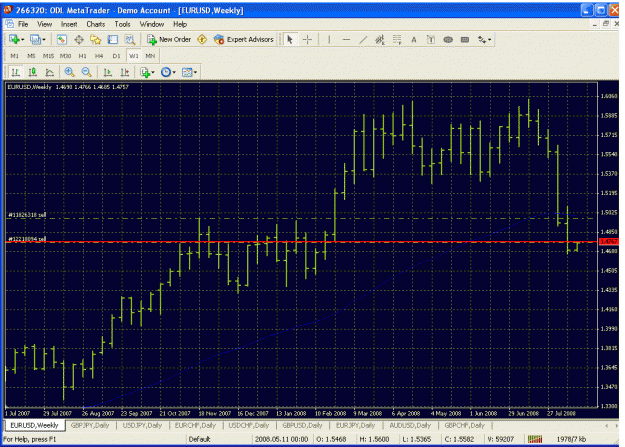The height and width of the screenshot is (447, 625).
Task: Select Candlesticks chart mode
Action: pos(33,72)
